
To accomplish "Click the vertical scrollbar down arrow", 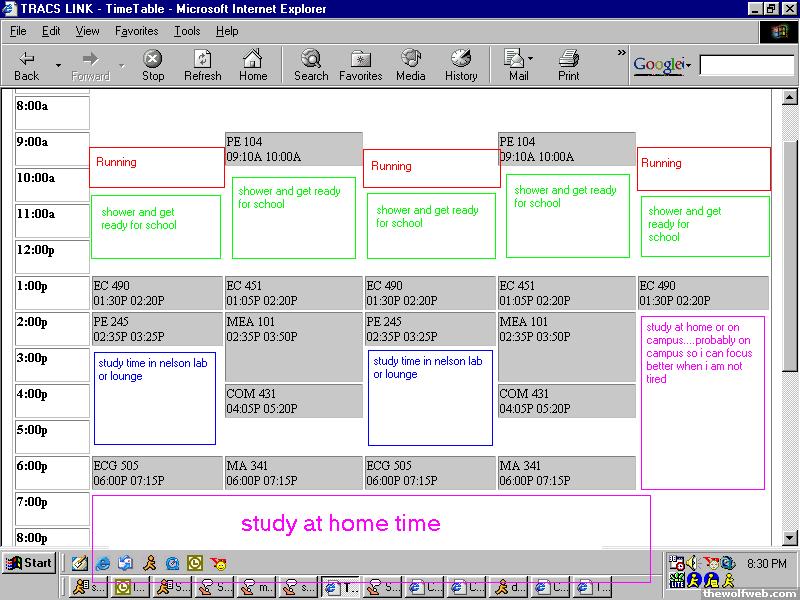I will [x=791, y=537].
